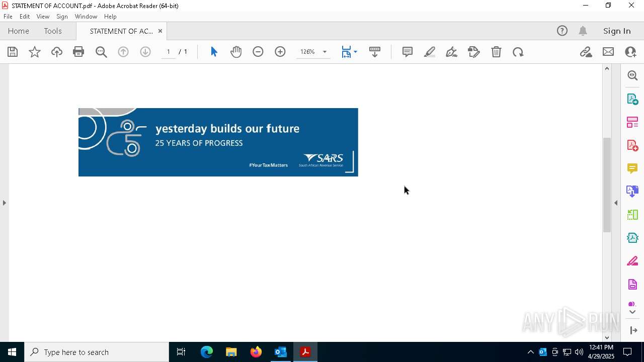Click the Delete trash icon
The image size is (644, 362).
[496, 52]
